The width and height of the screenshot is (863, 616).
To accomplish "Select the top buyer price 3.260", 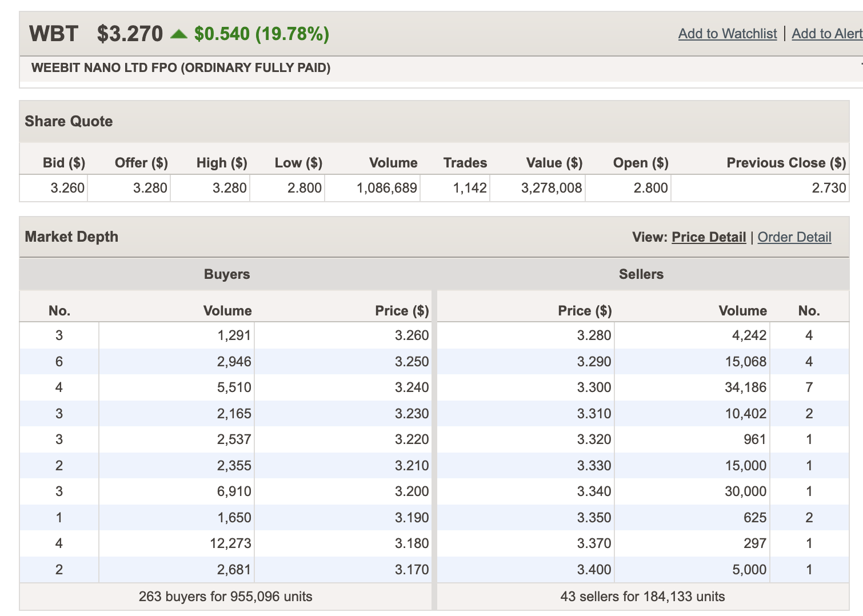I will point(411,335).
